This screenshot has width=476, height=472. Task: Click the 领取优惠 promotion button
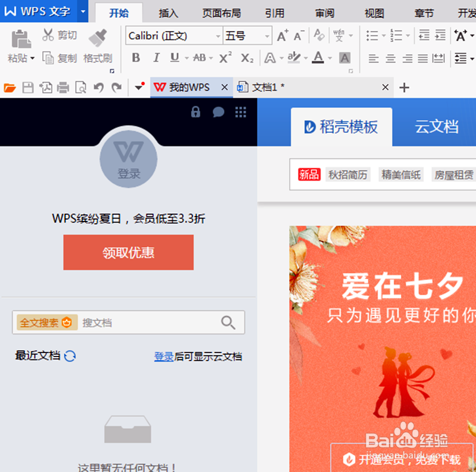click(128, 252)
